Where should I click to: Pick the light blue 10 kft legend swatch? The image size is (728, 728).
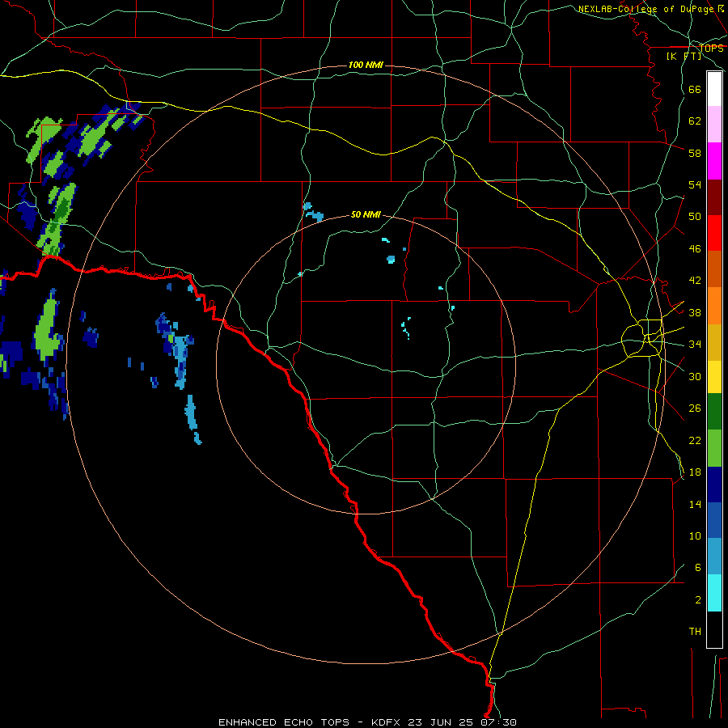pyautogui.click(x=714, y=557)
